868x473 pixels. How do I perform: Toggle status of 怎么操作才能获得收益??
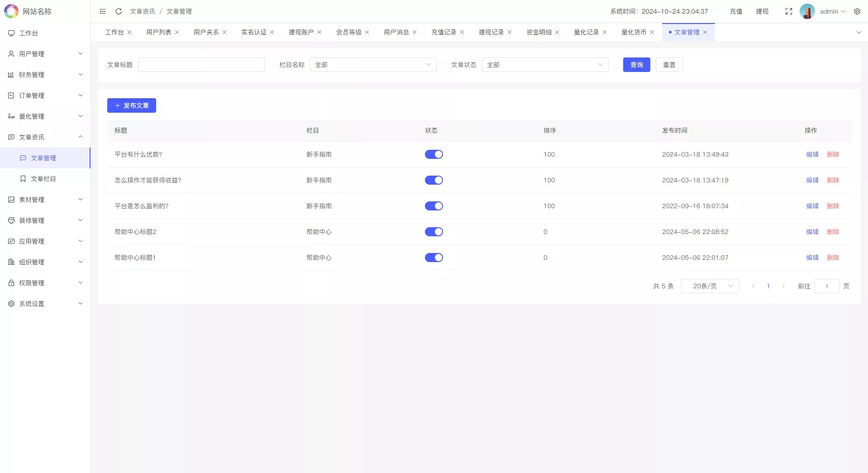(x=434, y=180)
